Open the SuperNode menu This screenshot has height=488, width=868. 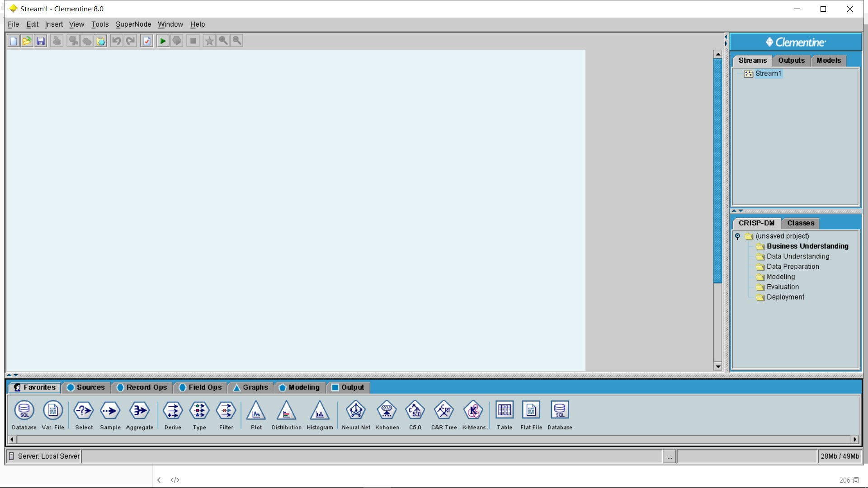point(133,24)
